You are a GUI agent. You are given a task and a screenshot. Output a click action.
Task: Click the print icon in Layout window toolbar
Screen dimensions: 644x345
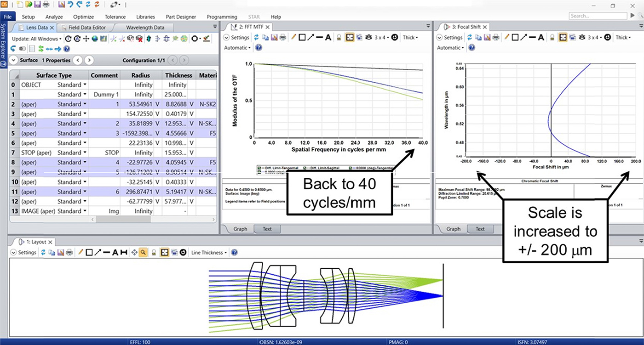(69, 252)
